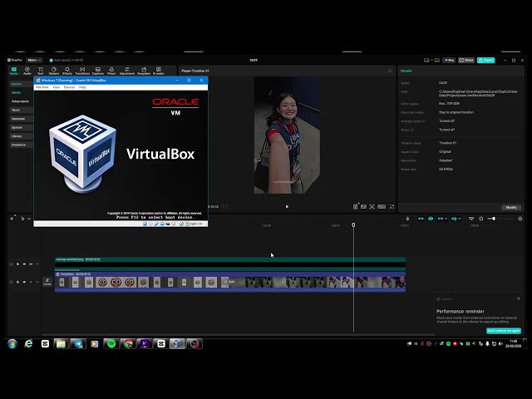The height and width of the screenshot is (399, 532).
Task: Open the player panel hamburger menu
Action: click(x=390, y=71)
